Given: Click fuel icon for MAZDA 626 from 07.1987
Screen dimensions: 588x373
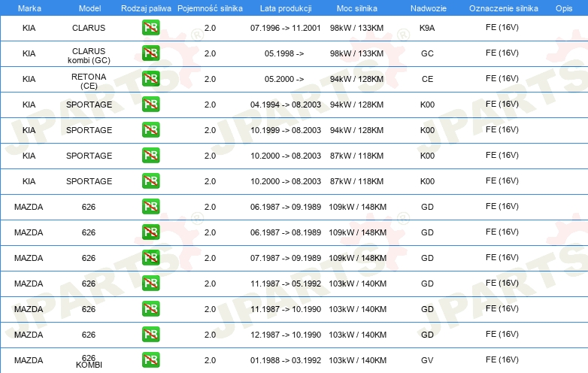Looking at the screenshot, I should [x=150, y=258].
